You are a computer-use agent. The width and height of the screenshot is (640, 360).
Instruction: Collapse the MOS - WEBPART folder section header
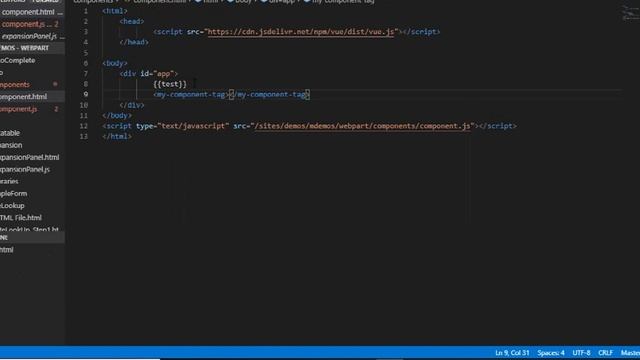[x=32, y=48]
